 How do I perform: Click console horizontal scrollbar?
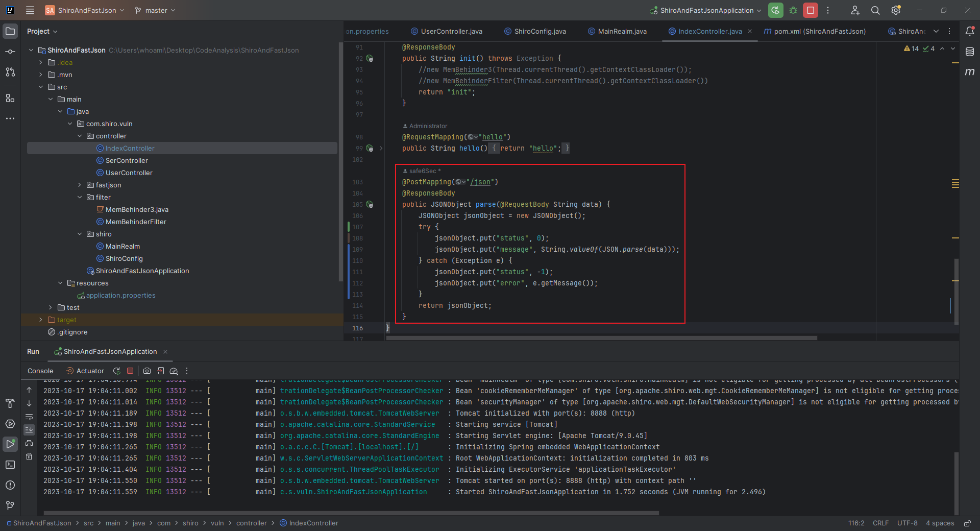[x=351, y=513]
